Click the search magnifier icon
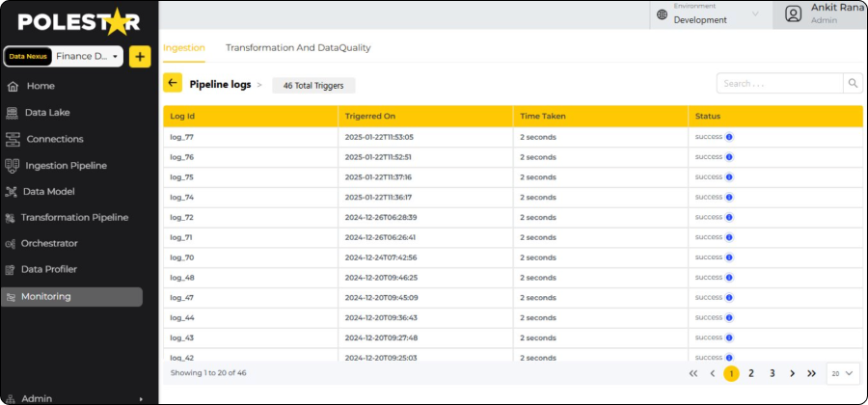The image size is (868, 405). coord(853,84)
